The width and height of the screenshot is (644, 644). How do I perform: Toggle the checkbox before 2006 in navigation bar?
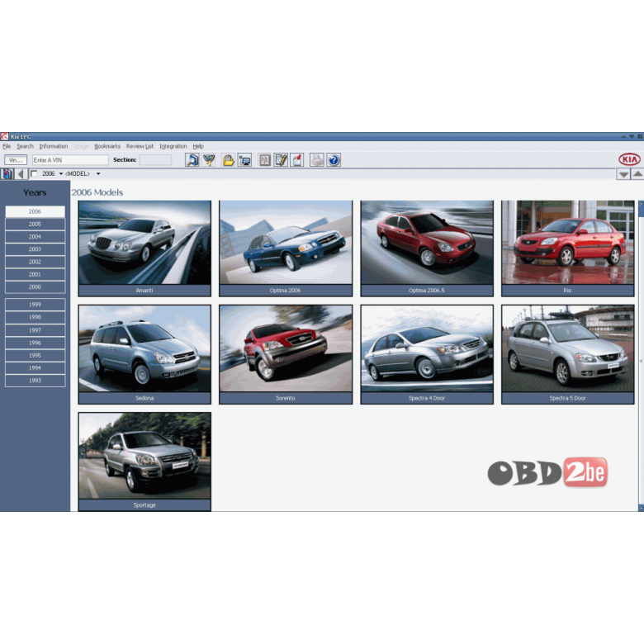click(34, 173)
